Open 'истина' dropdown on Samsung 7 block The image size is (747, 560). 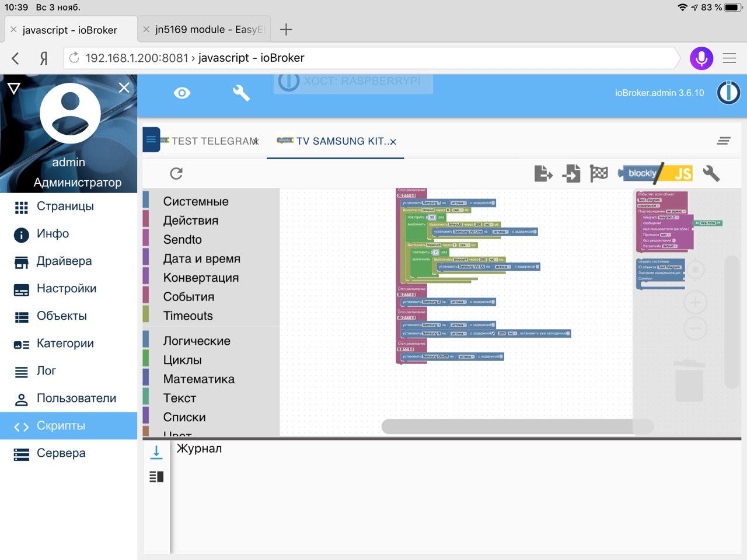(x=459, y=203)
